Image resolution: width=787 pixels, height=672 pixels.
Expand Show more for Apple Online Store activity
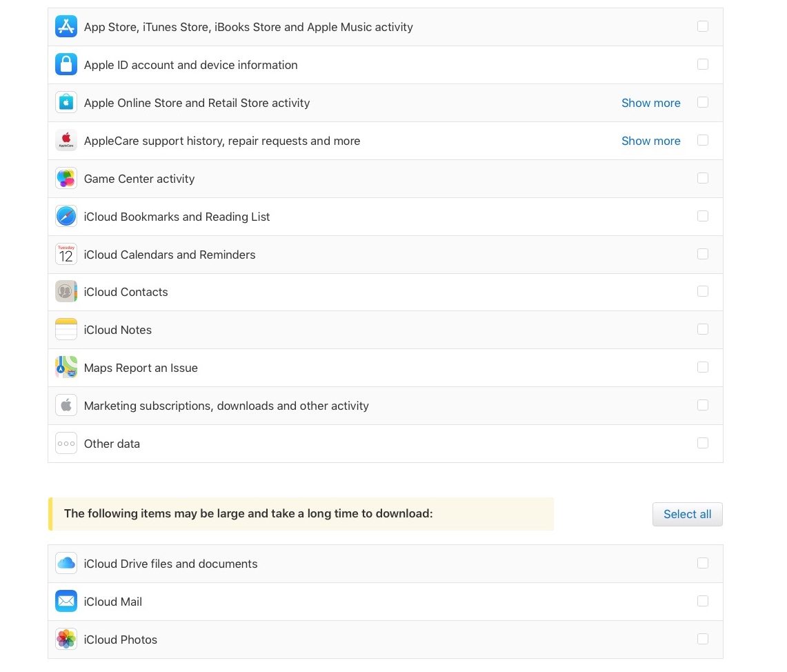tap(650, 103)
